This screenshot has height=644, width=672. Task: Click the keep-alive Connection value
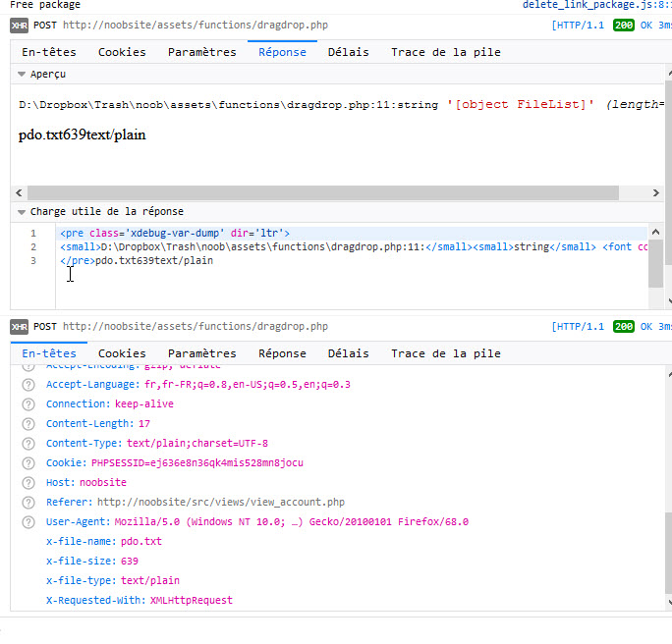pos(144,404)
